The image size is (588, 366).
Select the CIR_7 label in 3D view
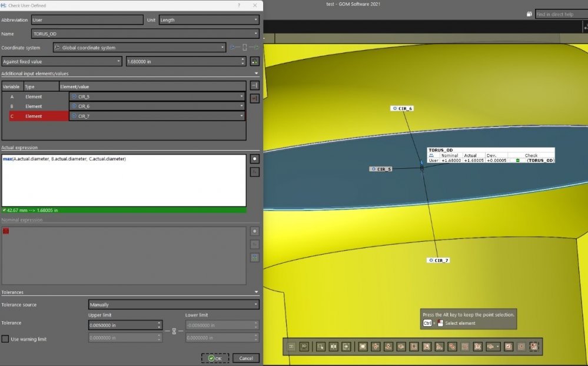point(438,260)
